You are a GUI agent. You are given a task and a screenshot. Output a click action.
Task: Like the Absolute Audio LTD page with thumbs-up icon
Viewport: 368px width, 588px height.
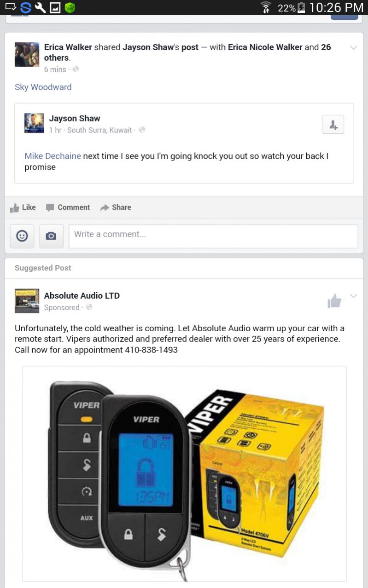coord(334,301)
